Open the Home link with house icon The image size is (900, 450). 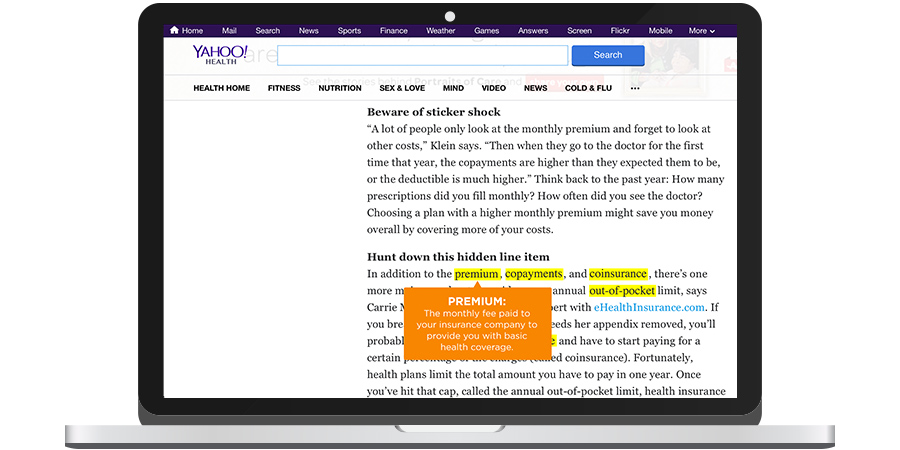pos(187,30)
